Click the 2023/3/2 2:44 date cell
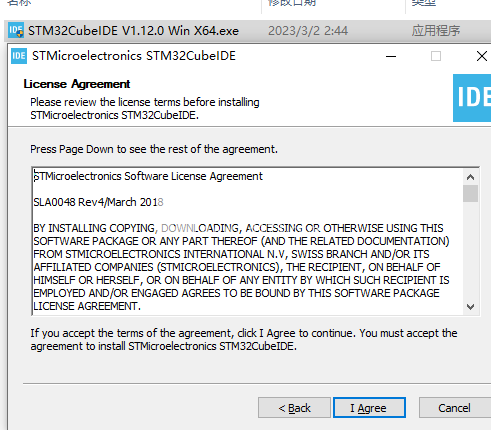Viewport: 491px width, 430px height. point(308,31)
